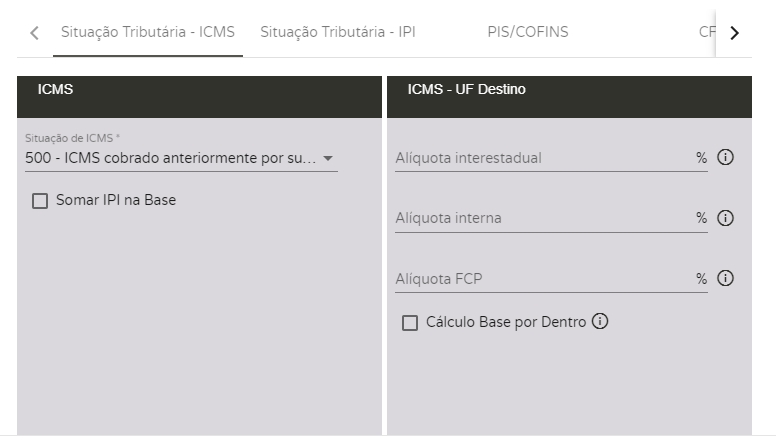
Task: Focus the Alíquota FCP input
Action: [540, 278]
